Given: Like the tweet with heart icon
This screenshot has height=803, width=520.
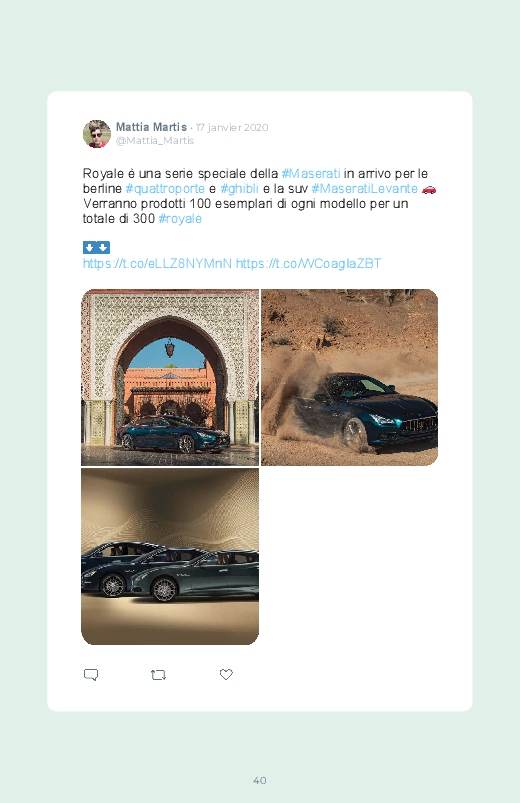Looking at the screenshot, I should click(x=226, y=674).
